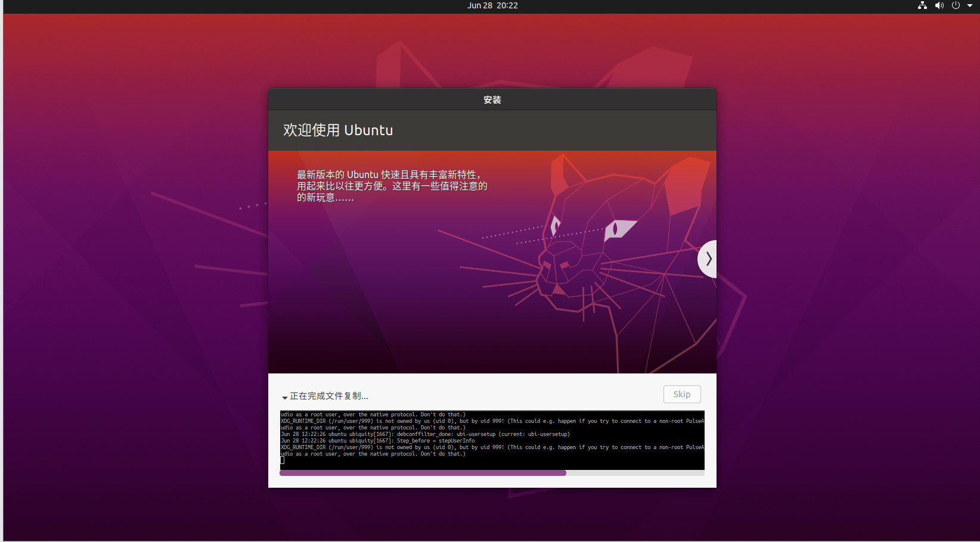
Task: Open the clock showing Jun 28 20:22
Action: pos(492,5)
